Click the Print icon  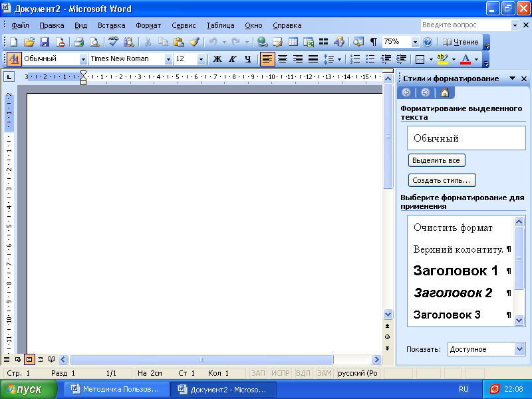78,42
